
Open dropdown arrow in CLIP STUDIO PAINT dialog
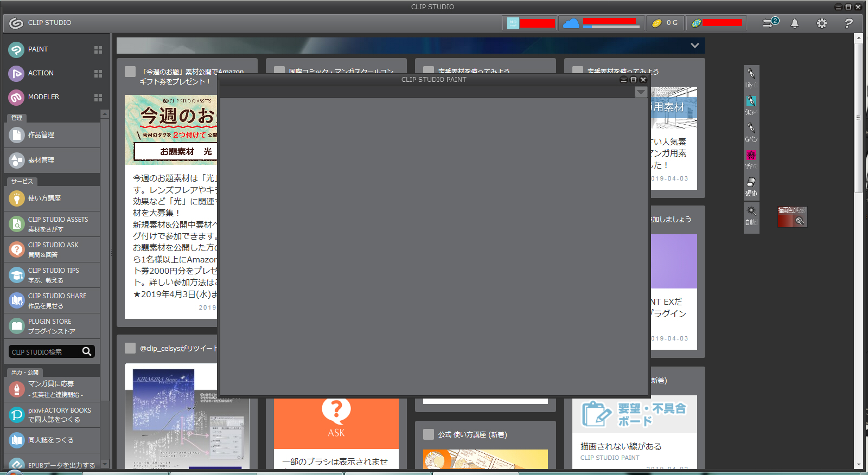tap(641, 92)
